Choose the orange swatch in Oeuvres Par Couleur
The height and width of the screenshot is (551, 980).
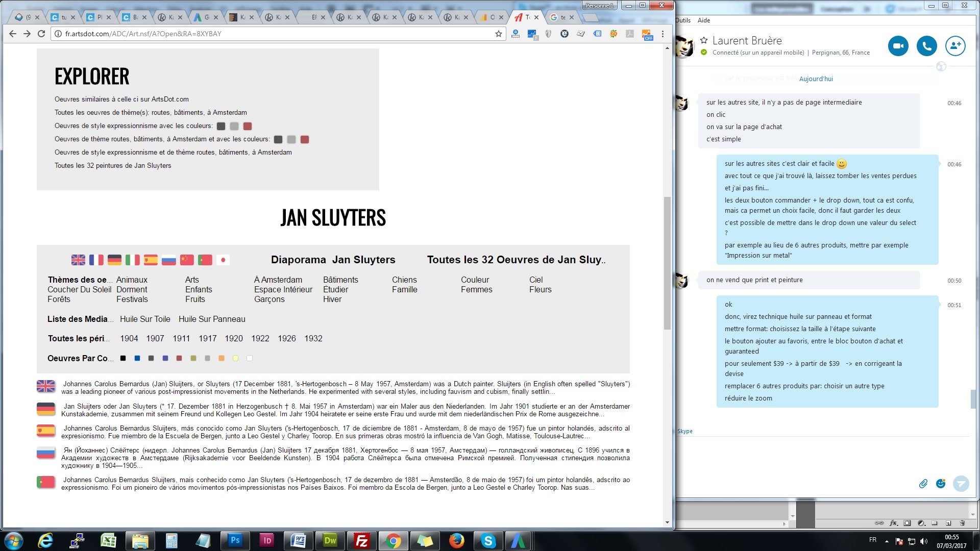point(222,358)
